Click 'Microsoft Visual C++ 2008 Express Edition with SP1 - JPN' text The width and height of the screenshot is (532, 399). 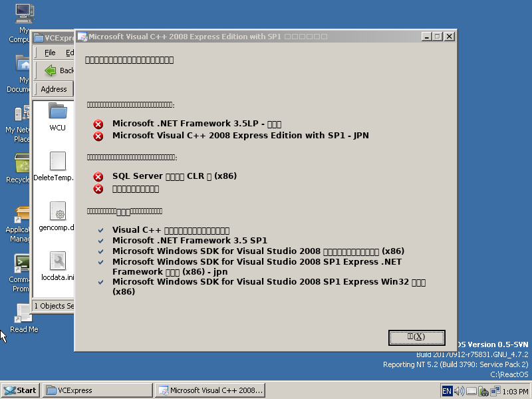pyautogui.click(x=241, y=136)
